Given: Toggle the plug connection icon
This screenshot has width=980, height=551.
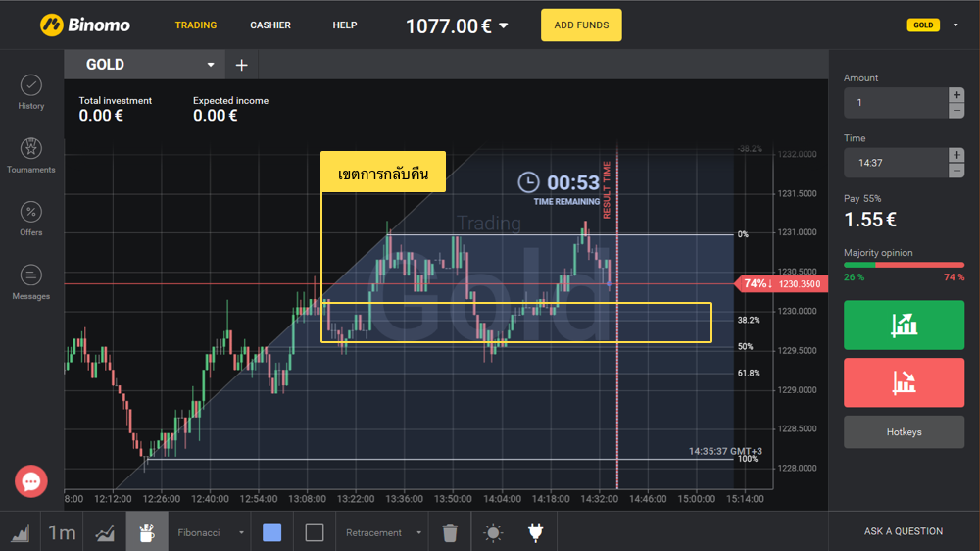Looking at the screenshot, I should coord(535,532).
